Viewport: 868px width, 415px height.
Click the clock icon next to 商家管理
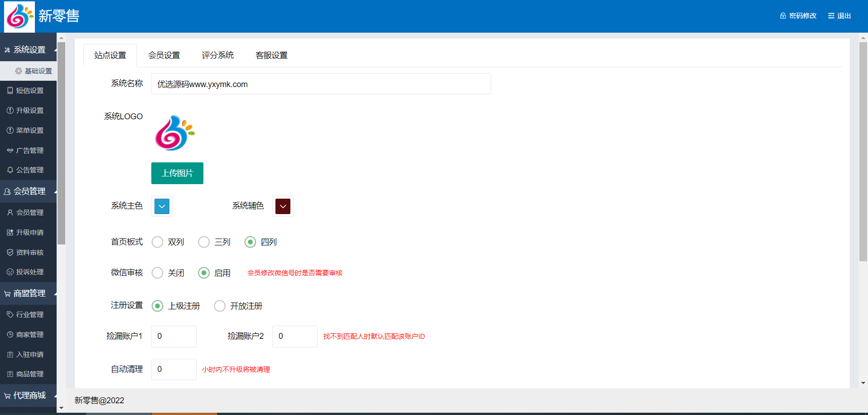coord(10,335)
